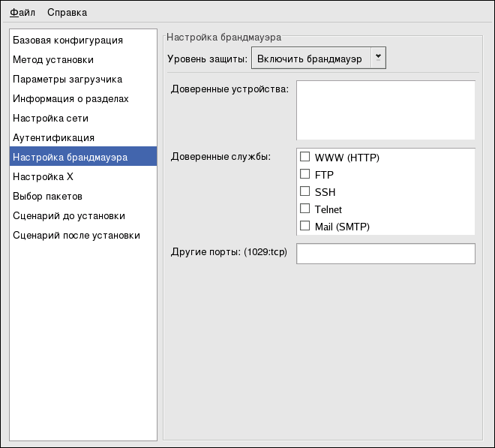The width and height of the screenshot is (495, 448).
Task: Select Сценарий после установки
Action: pyautogui.click(x=76, y=235)
